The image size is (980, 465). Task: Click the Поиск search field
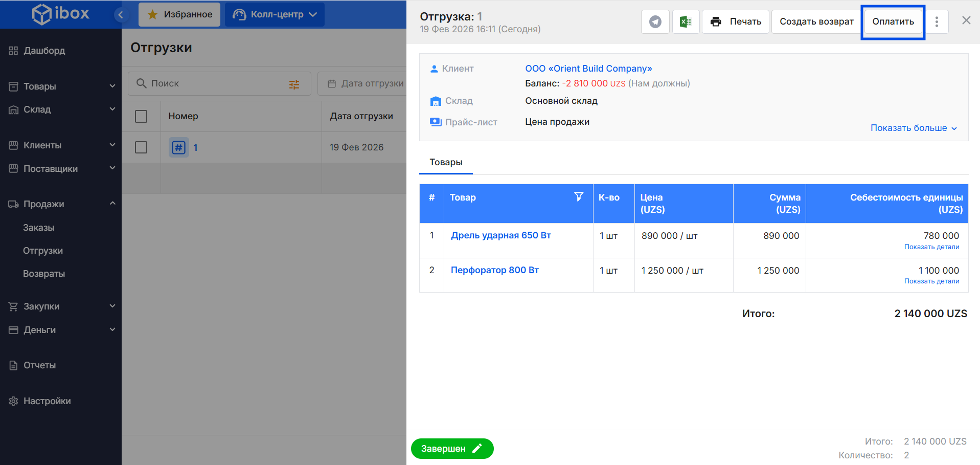coord(215,83)
